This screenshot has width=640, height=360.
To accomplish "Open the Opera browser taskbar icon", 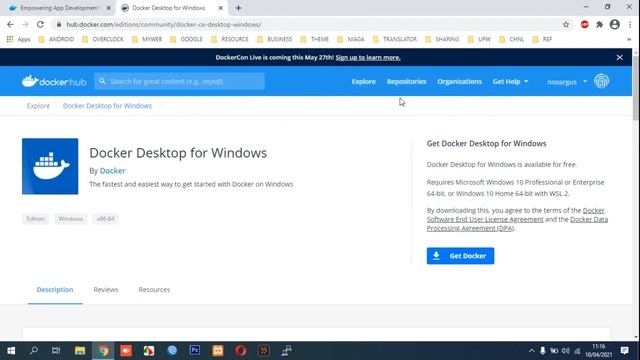I will 240,351.
